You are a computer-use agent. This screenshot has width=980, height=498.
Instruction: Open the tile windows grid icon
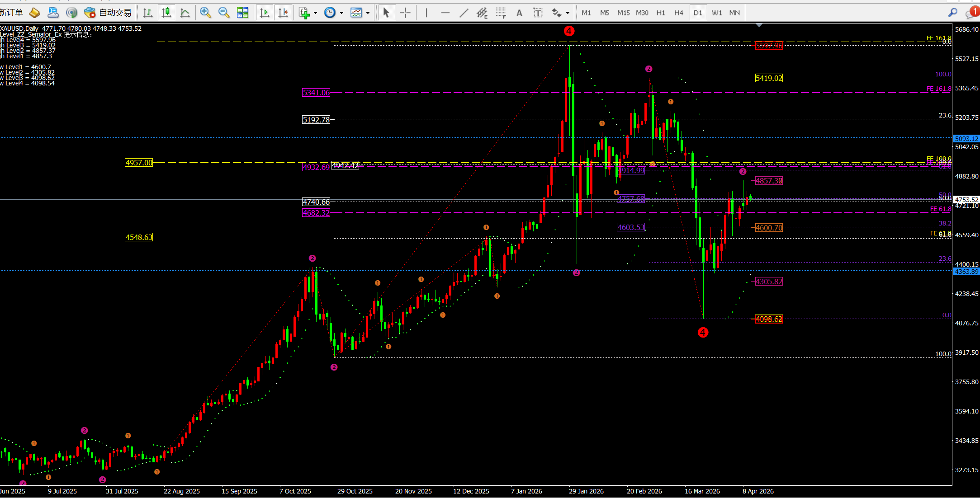click(x=243, y=13)
